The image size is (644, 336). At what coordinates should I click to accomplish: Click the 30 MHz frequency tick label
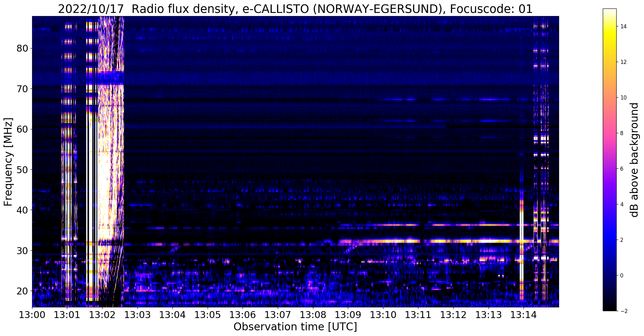pyautogui.click(x=22, y=250)
